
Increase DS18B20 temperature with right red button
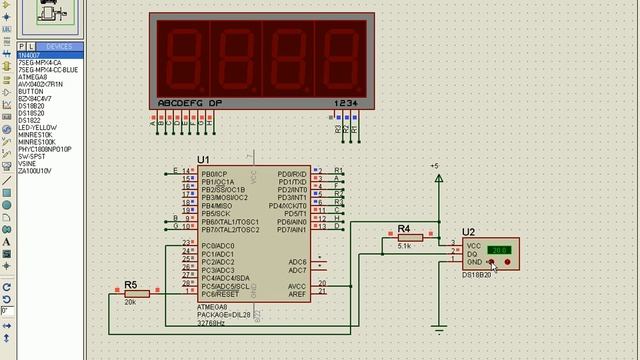[507, 262]
